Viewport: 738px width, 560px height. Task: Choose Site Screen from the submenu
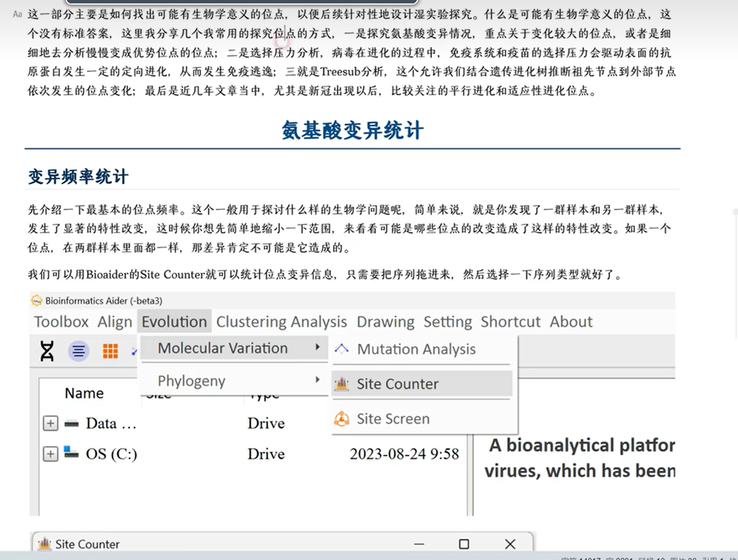(x=393, y=419)
